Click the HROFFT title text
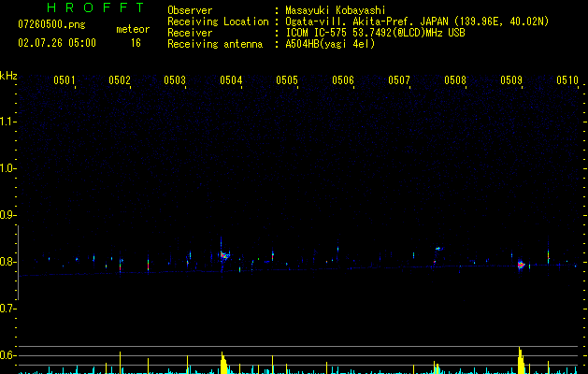 [x=96, y=7]
